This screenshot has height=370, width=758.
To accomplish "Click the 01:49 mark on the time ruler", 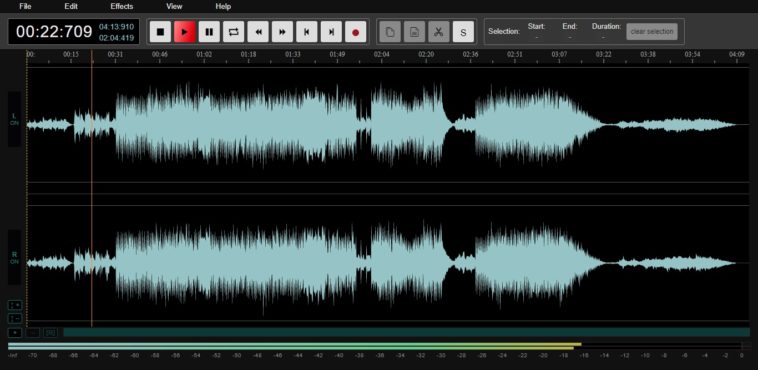I will [337, 55].
